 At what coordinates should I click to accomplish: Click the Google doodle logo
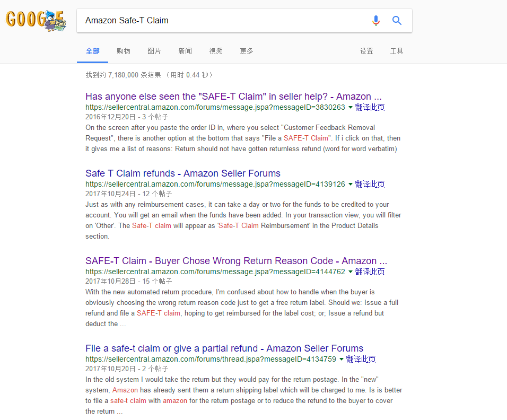(x=36, y=21)
